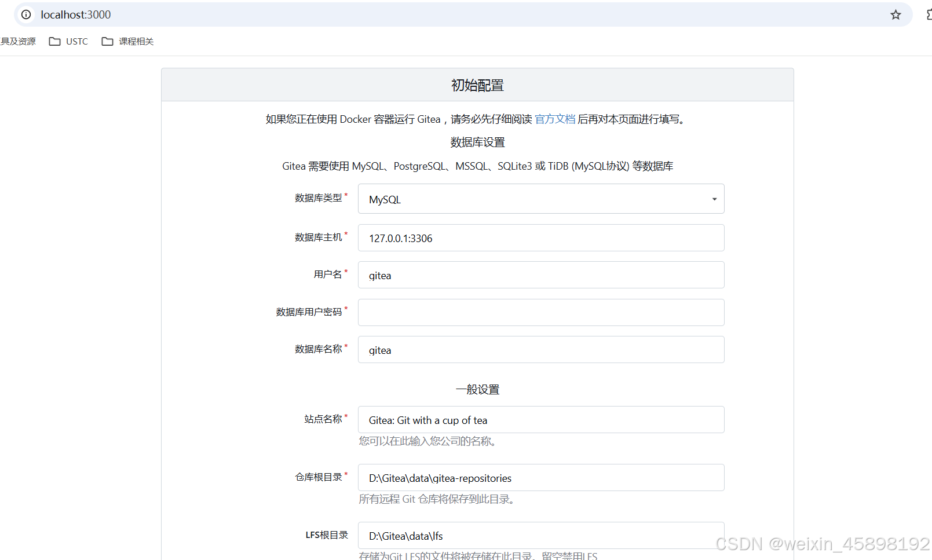The image size is (932, 560).
Task: Click the 数据库设置 section heading
Action: coord(477,142)
